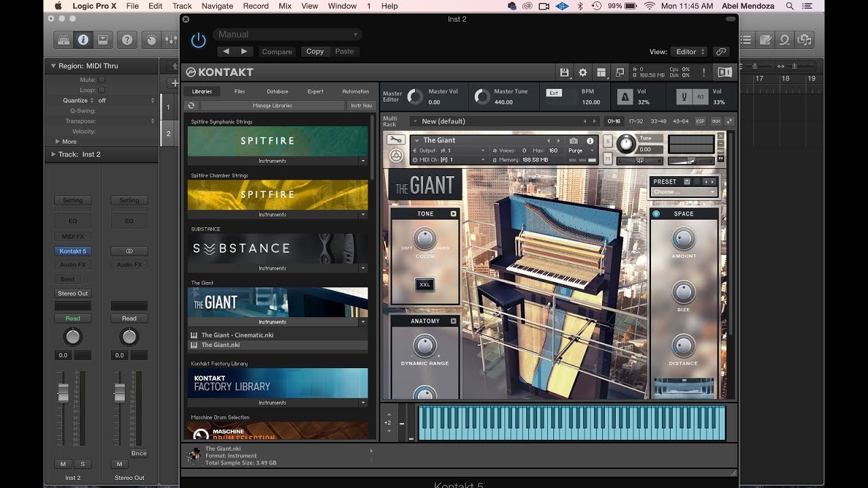868x488 pixels.
Task: Click the wrench icon beside The Giant
Action: tap(395, 140)
